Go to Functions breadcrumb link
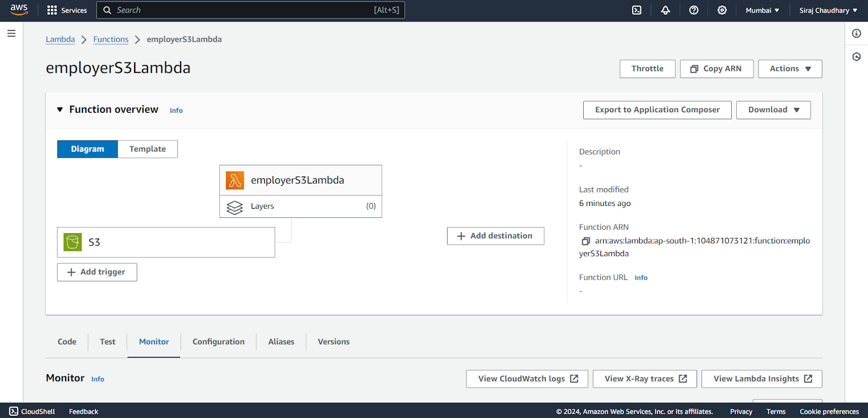Screen dimensions: 868x418 111,40
